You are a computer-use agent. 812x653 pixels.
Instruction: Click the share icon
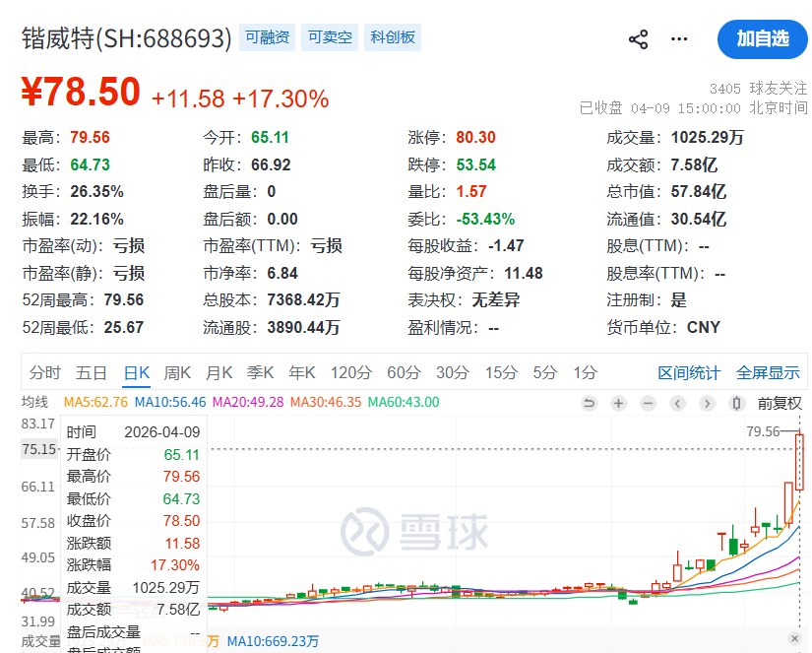point(638,39)
